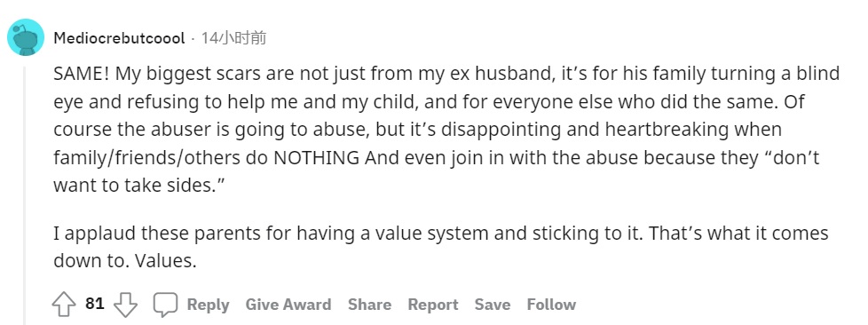Image resolution: width=868 pixels, height=325 pixels.
Task: Reply to this comment
Action: pos(209,305)
